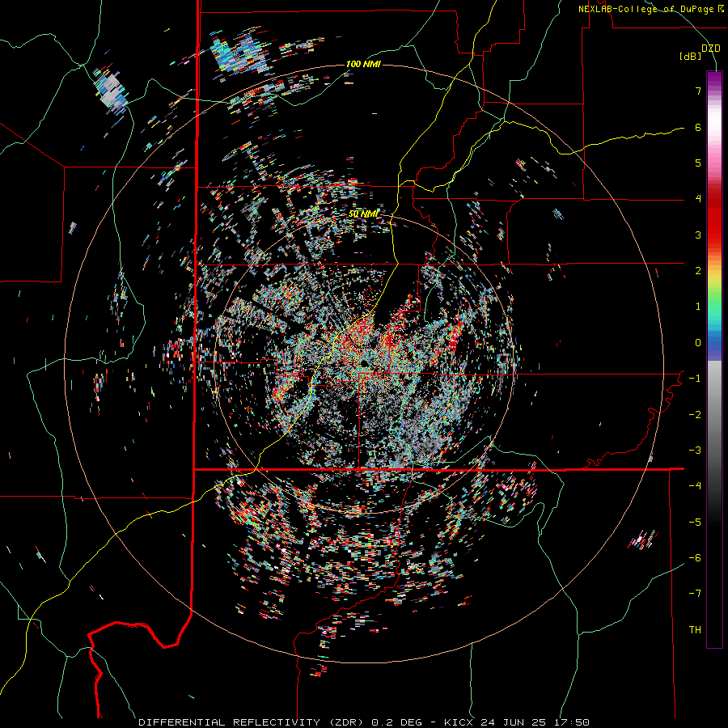The width and height of the screenshot is (728, 728).
Task: Click the DZD product label
Action: click(x=710, y=49)
